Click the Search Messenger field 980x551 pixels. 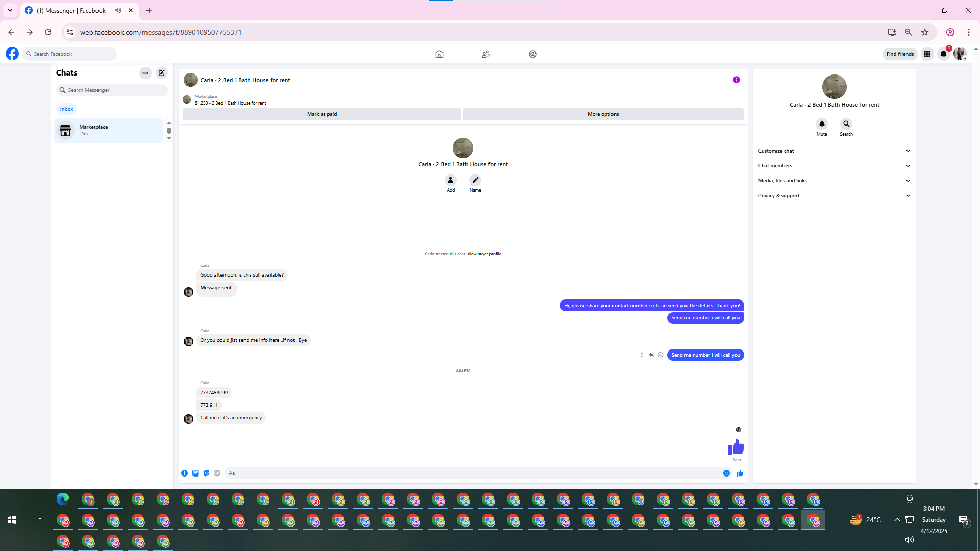(112, 90)
